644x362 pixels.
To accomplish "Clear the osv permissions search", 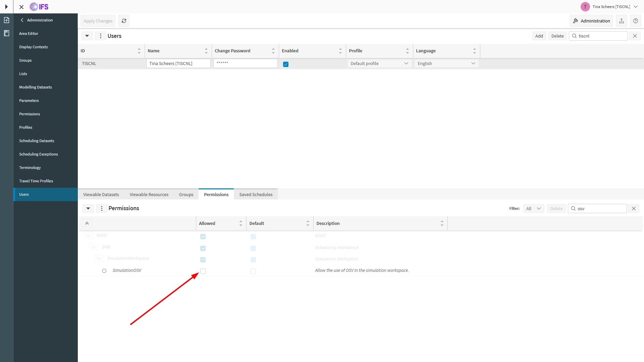I will click(x=634, y=208).
